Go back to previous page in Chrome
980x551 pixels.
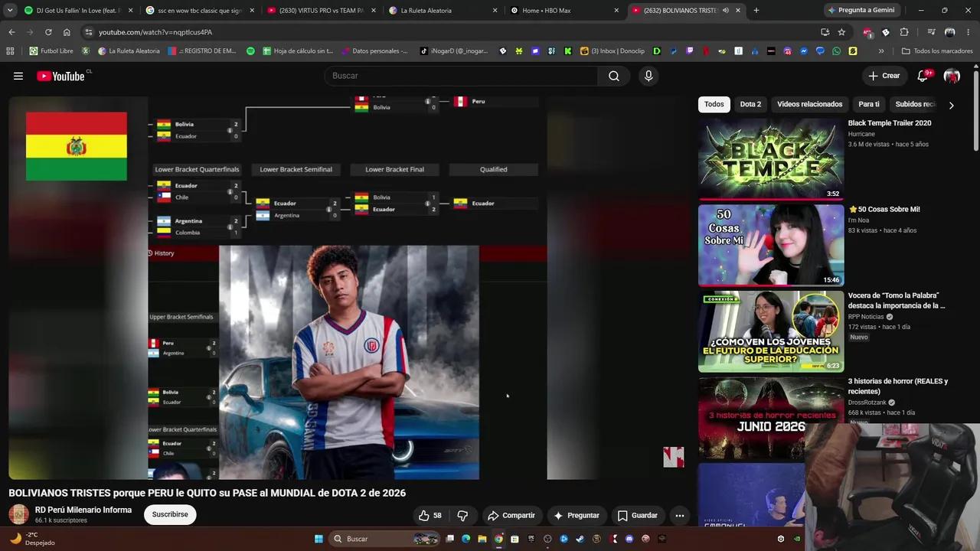coord(11,32)
